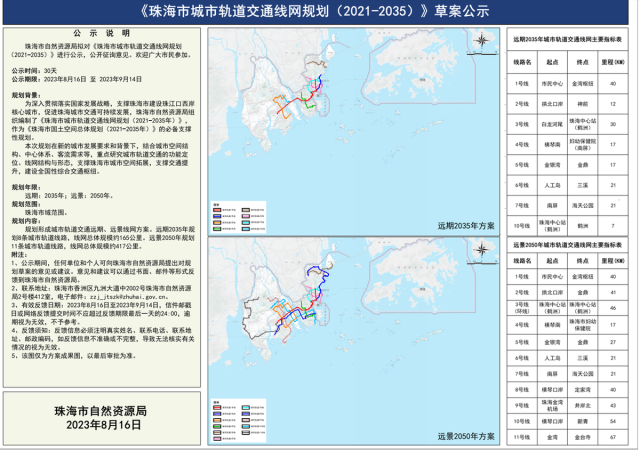Click the 远景2050年城市轨道交通线网主要指标表 title
This screenshot has height=450, width=640.
point(567,245)
